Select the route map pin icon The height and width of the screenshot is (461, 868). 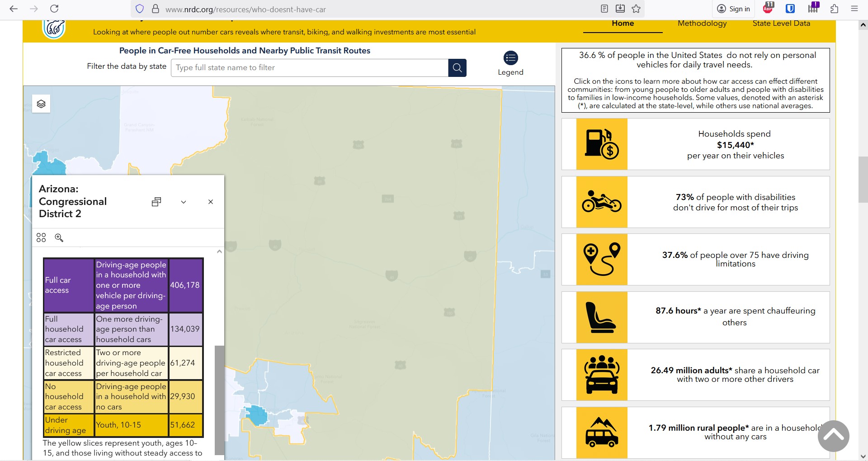(602, 260)
